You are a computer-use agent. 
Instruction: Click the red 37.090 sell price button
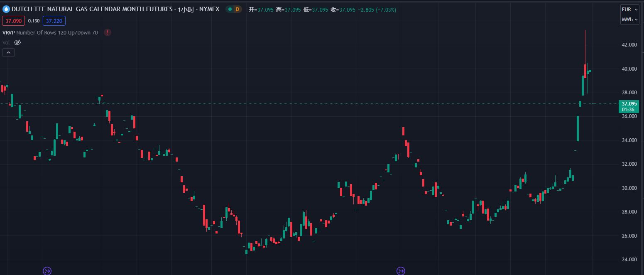point(13,21)
